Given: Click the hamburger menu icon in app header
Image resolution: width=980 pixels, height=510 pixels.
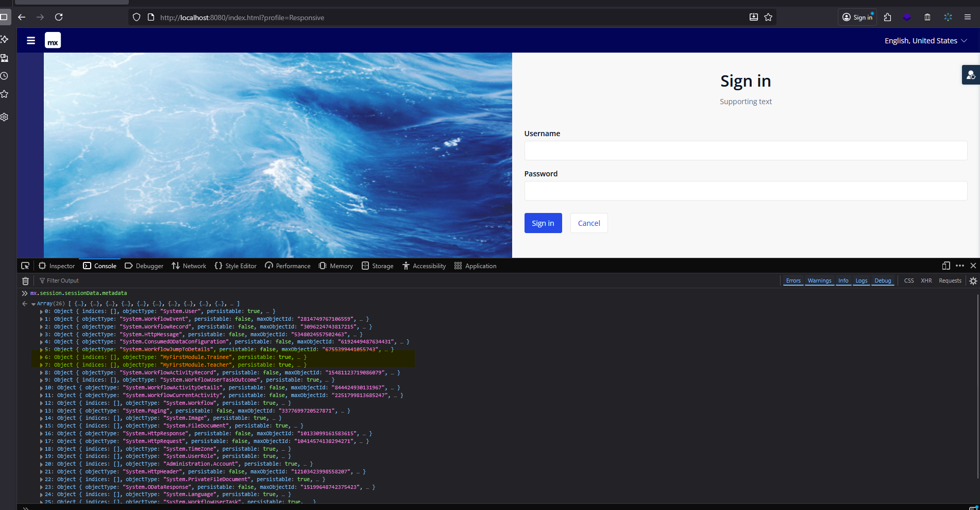Looking at the screenshot, I should tap(31, 40).
